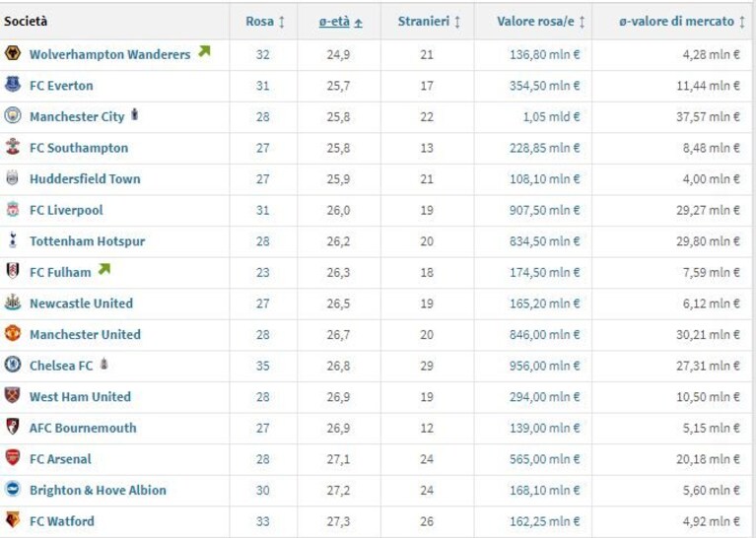Open the FC Liverpool club link
This screenshot has width=756, height=538.
pyautogui.click(x=66, y=210)
